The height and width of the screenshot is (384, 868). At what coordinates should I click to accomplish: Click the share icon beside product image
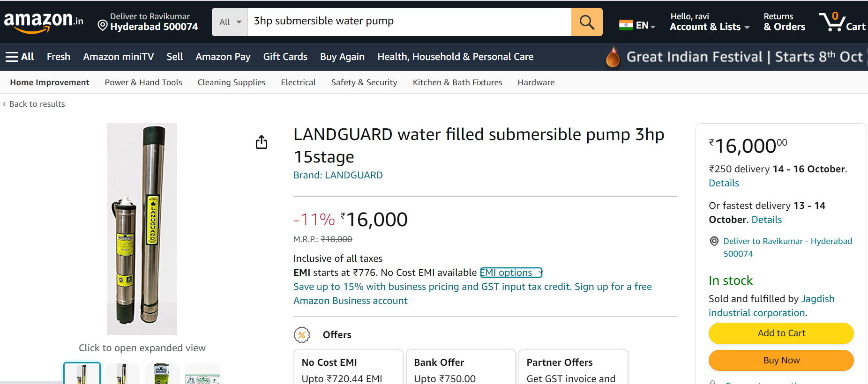click(262, 142)
